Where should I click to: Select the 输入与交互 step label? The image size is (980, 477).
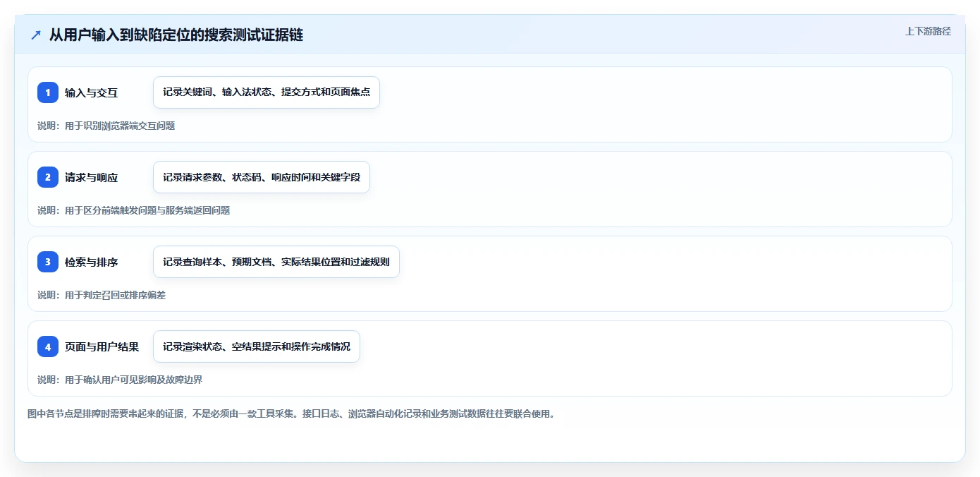pos(92,92)
